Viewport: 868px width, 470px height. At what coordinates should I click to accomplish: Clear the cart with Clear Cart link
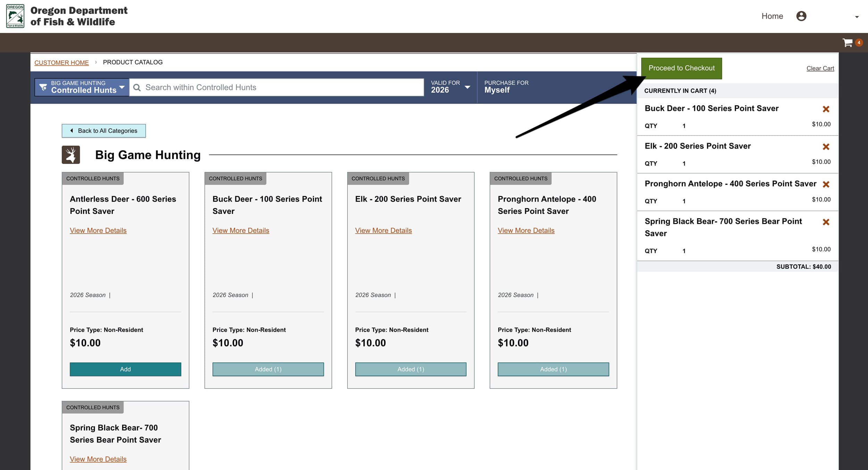tap(820, 68)
